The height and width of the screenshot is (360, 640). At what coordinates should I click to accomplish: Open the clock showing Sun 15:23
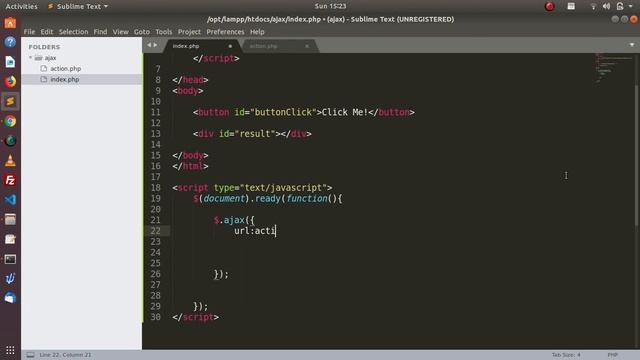click(x=330, y=6)
